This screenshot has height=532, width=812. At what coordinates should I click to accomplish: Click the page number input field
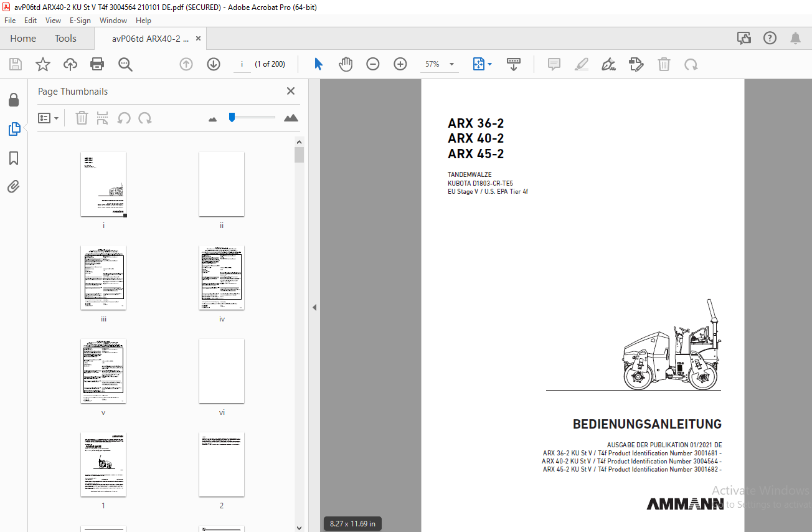click(242, 64)
